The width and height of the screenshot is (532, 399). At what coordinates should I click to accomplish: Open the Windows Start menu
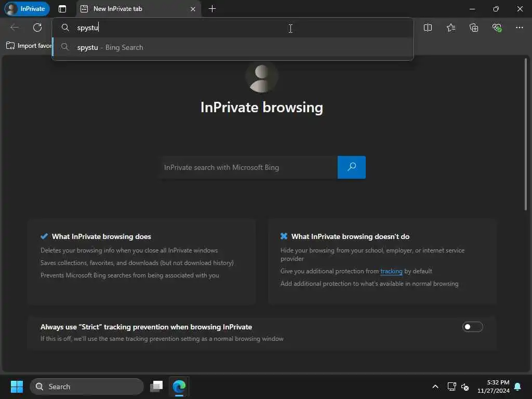(x=17, y=387)
